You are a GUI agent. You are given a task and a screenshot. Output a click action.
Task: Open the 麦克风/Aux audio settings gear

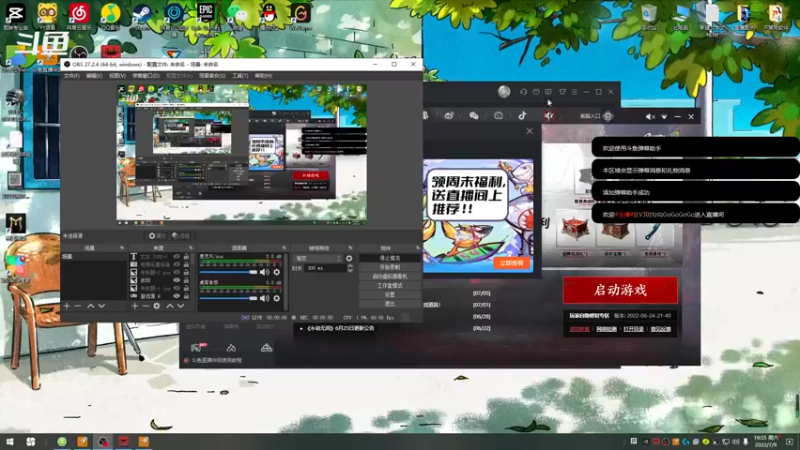[277, 272]
